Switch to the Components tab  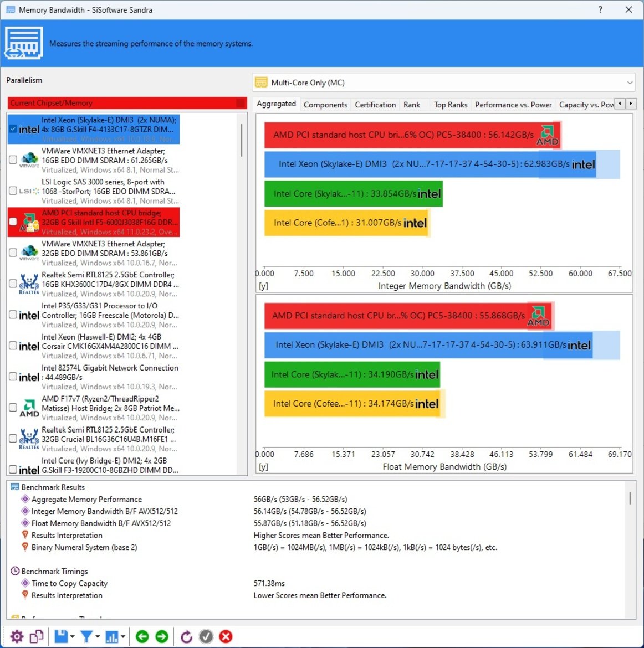[325, 105]
